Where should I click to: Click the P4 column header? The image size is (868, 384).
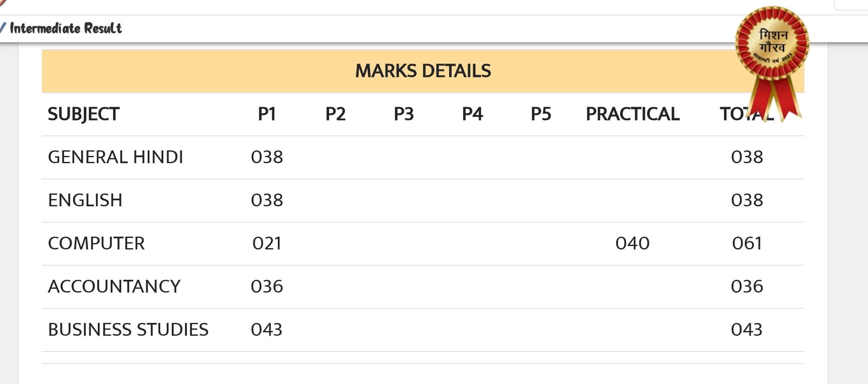[x=472, y=114]
